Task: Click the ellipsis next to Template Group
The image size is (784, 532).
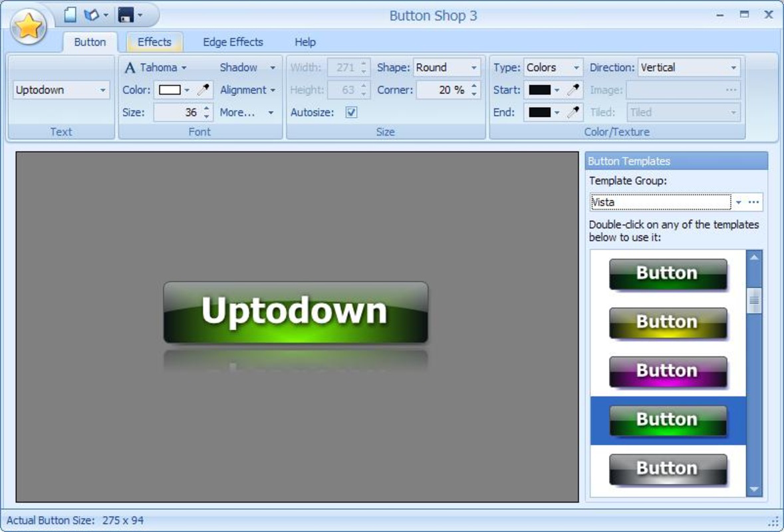Action: (x=754, y=203)
